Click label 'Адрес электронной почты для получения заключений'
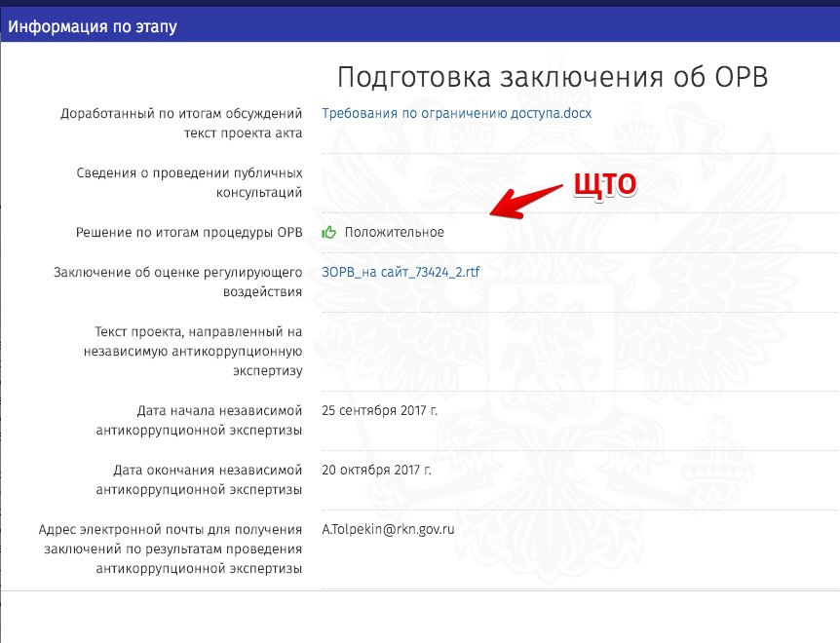This screenshot has height=643, width=840. pyautogui.click(x=171, y=548)
